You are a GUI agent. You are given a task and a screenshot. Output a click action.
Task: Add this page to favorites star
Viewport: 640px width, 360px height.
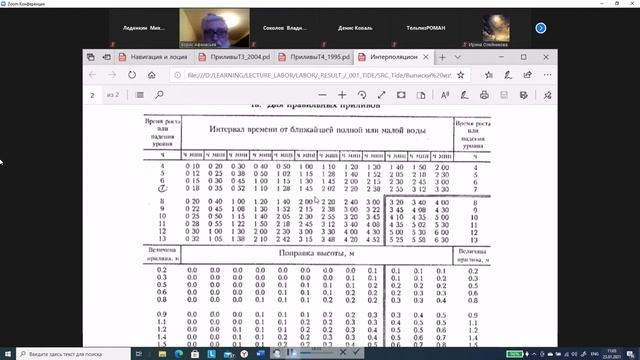point(461,75)
